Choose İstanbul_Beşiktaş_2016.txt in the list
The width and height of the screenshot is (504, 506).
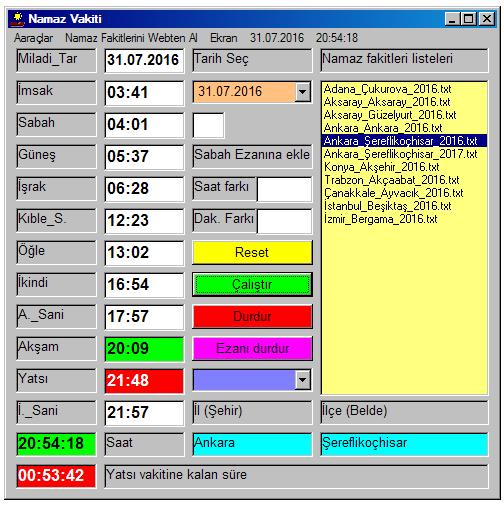(x=387, y=206)
